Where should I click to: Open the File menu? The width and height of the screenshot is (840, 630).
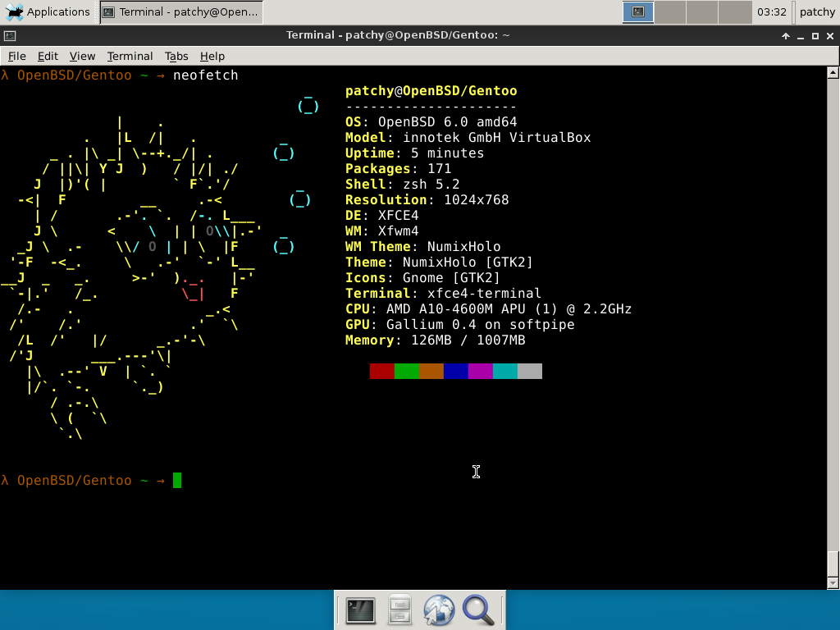pos(16,57)
